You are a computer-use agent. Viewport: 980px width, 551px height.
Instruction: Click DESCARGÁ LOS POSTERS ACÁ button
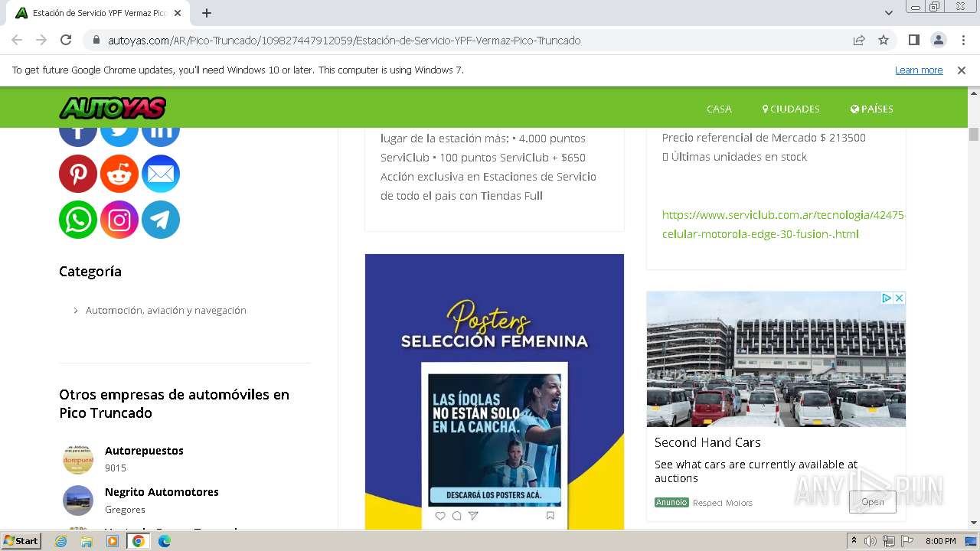[494, 495]
